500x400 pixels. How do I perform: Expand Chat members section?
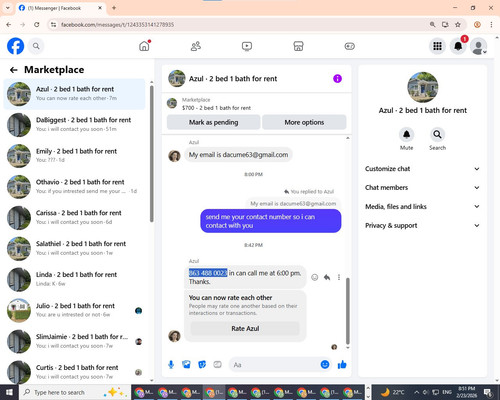pyautogui.click(x=422, y=188)
